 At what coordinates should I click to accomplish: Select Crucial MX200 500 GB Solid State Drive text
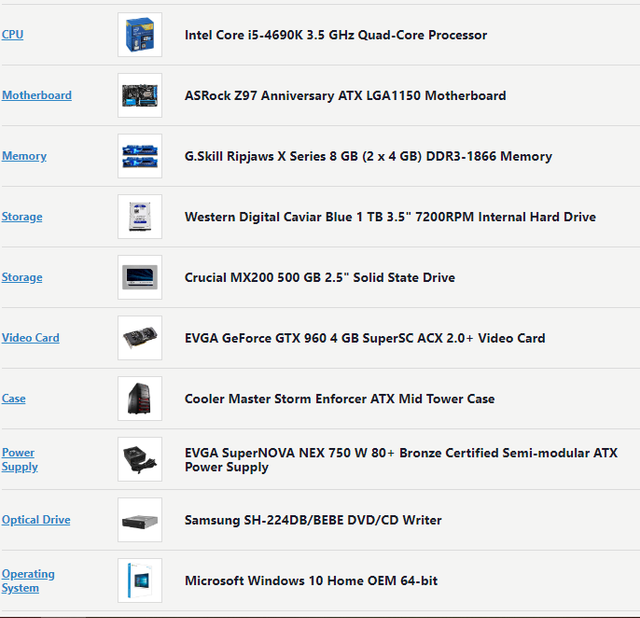click(x=320, y=278)
